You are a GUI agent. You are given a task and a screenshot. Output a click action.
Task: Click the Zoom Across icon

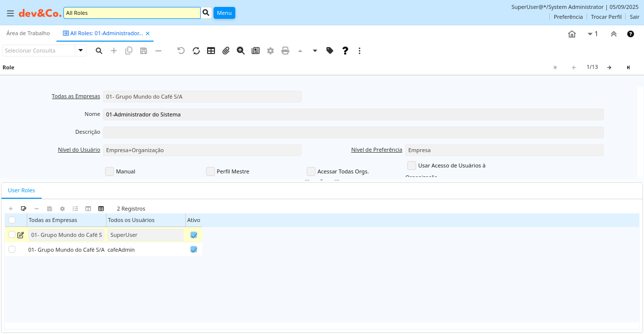tap(241, 51)
